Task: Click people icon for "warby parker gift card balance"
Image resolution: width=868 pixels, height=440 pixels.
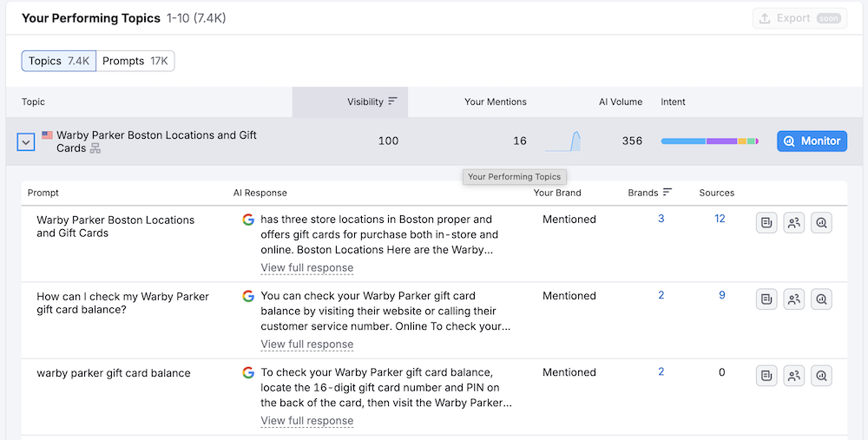Action: coord(794,376)
